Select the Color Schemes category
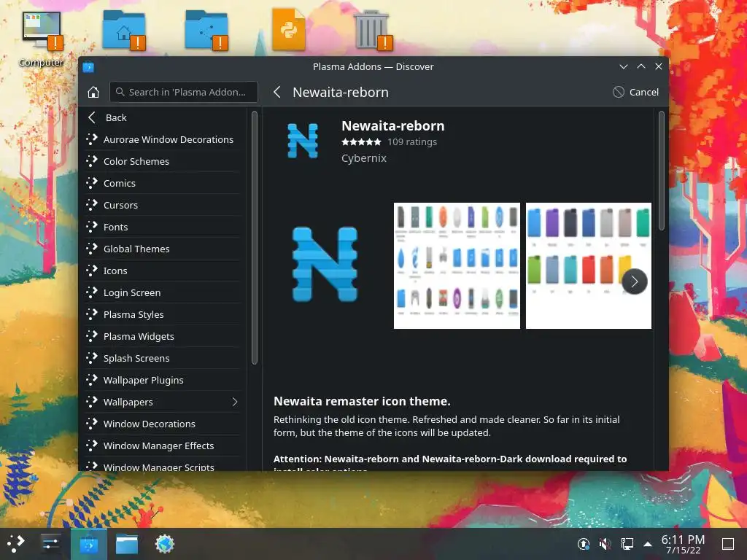 click(x=163, y=161)
